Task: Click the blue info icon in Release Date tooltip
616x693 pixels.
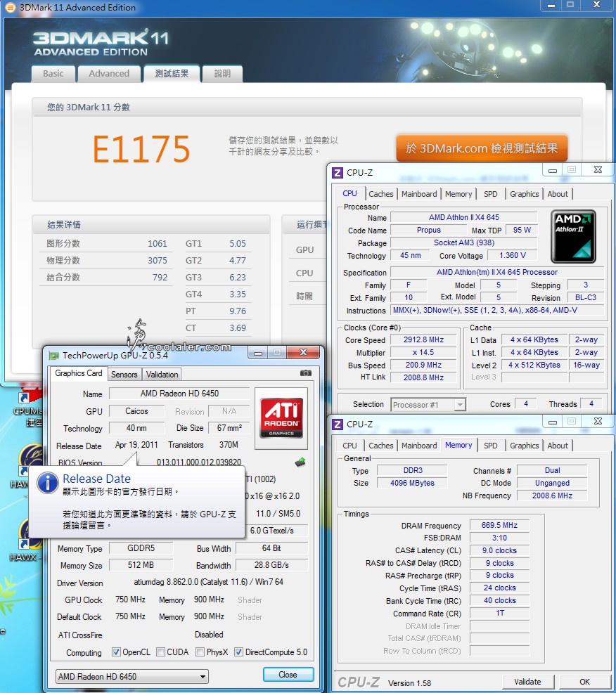Action: coord(47,483)
